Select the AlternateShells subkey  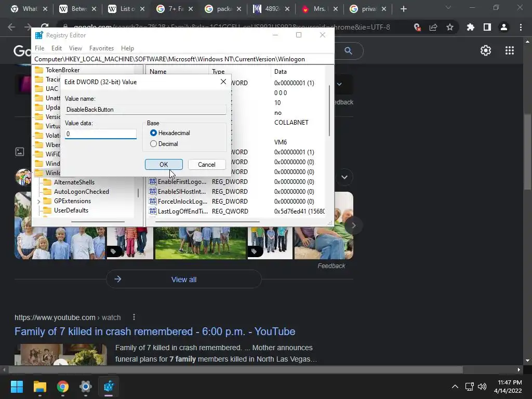74,182
